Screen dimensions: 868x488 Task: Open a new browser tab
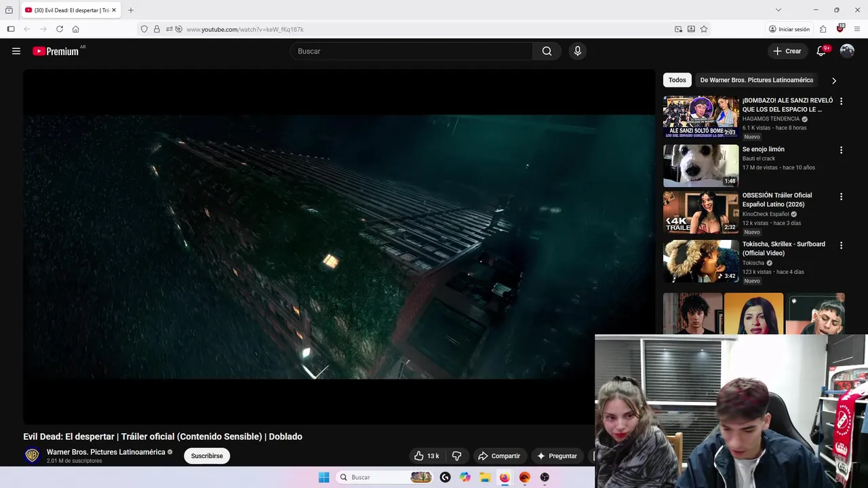131,10
